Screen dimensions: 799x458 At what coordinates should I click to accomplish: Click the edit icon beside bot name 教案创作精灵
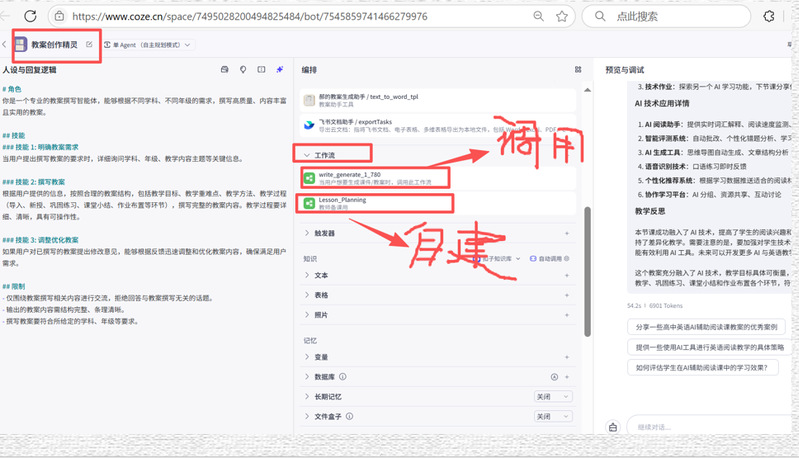click(90, 44)
